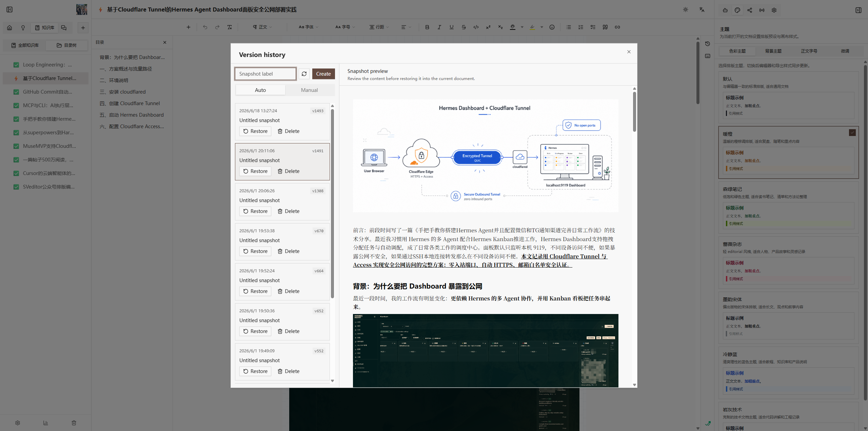Select the 背景主题 tab
Screen dimensions: 868x431
click(773, 51)
